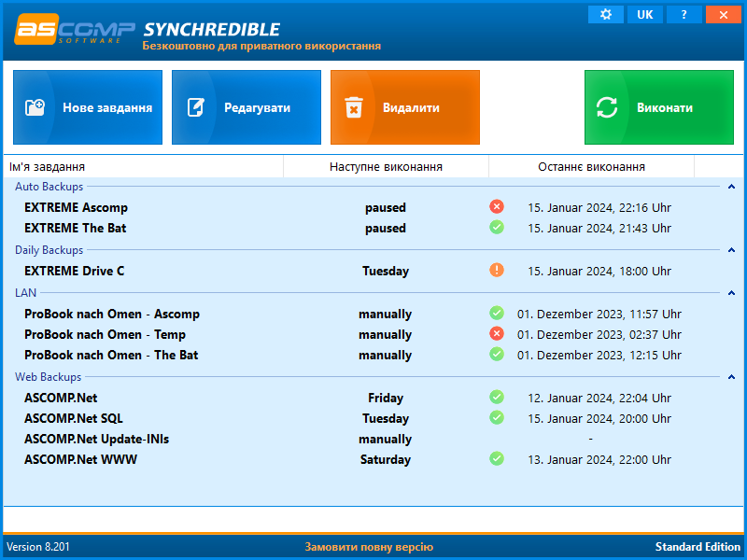
Task: Select the ASCOMP.Net Update-INIs task
Action: 97,439
